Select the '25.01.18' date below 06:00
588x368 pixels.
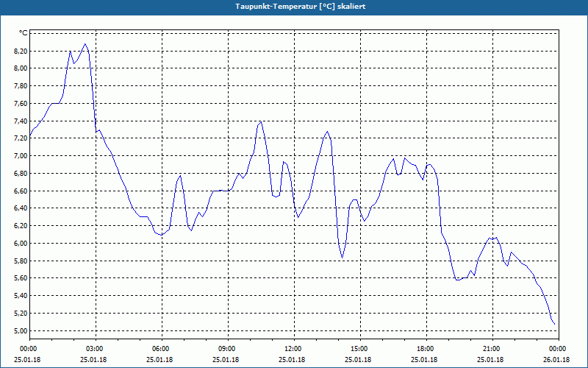(x=159, y=360)
